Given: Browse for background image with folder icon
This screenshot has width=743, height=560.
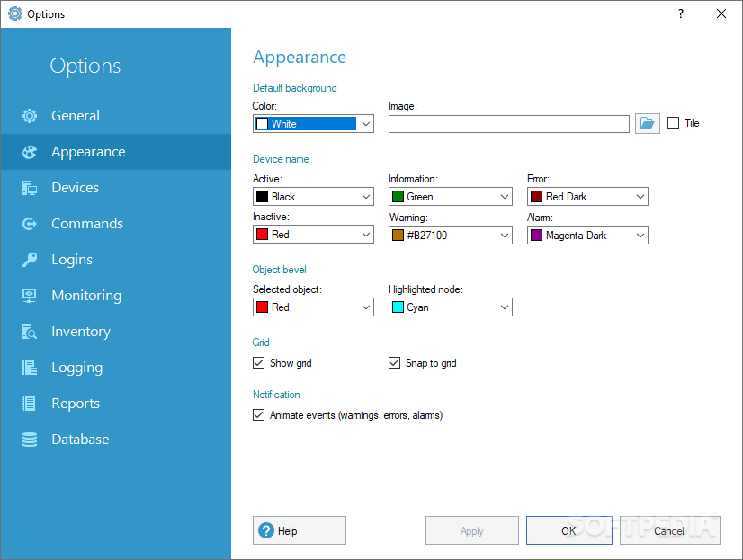Looking at the screenshot, I should [x=648, y=123].
